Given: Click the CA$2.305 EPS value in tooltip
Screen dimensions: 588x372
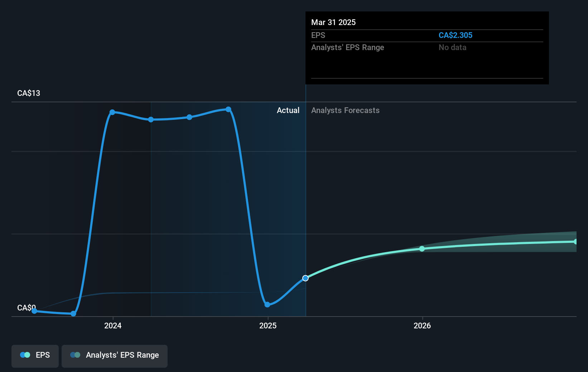Looking at the screenshot, I should (456, 35).
